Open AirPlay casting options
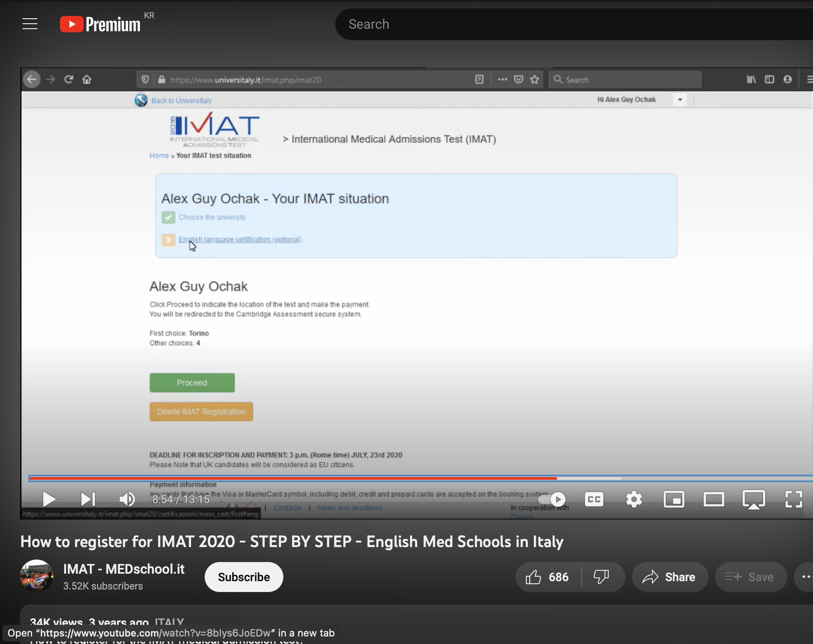This screenshot has width=813, height=644. click(754, 500)
